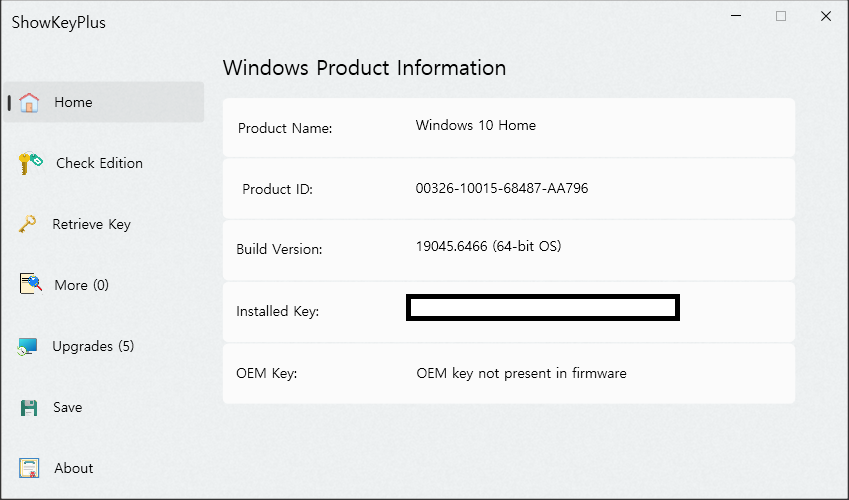849x500 pixels.
Task: Go to More (0) section
Action: [x=81, y=285]
